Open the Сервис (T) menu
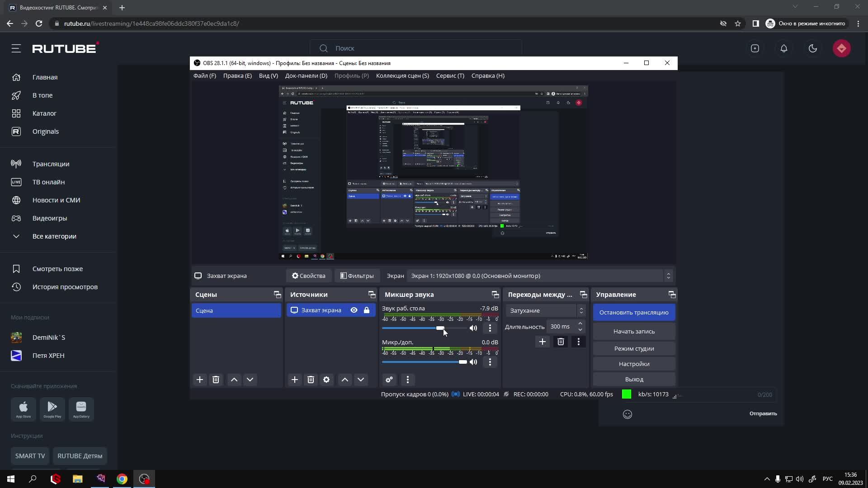 [x=450, y=75]
